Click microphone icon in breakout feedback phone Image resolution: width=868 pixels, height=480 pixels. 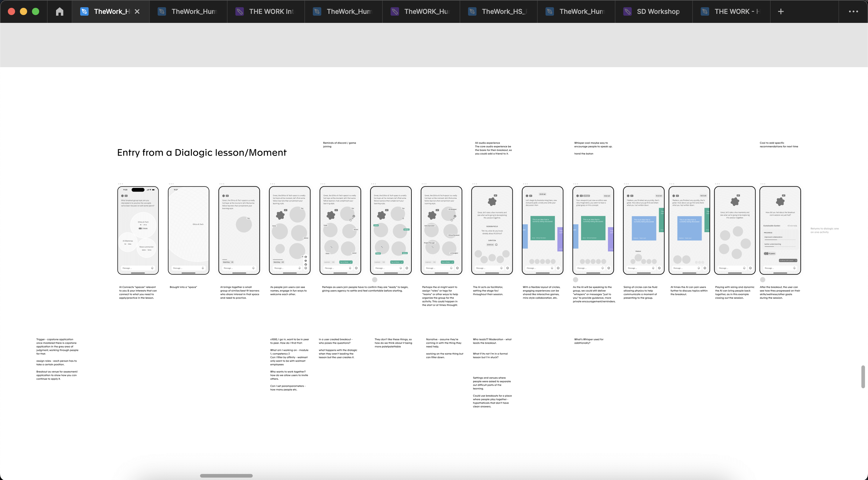tap(794, 268)
